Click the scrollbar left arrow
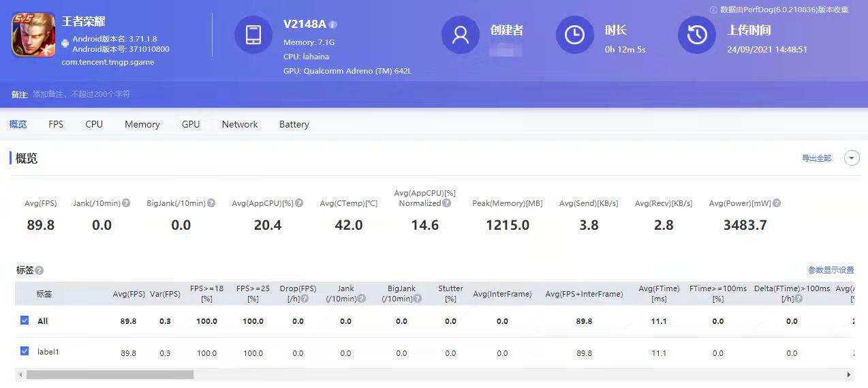Viewport: 868px width, 388px height. point(20,374)
